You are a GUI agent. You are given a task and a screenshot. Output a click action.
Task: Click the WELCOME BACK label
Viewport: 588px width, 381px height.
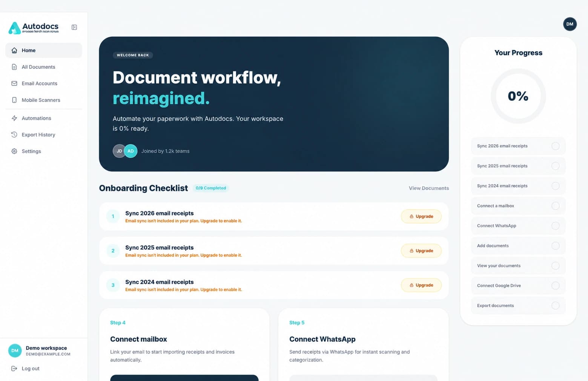point(133,55)
